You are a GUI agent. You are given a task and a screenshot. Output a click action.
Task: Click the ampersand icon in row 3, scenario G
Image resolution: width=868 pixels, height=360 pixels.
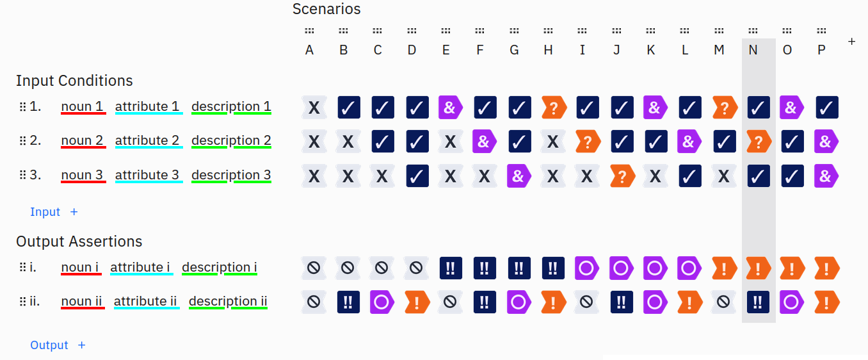[519, 176]
